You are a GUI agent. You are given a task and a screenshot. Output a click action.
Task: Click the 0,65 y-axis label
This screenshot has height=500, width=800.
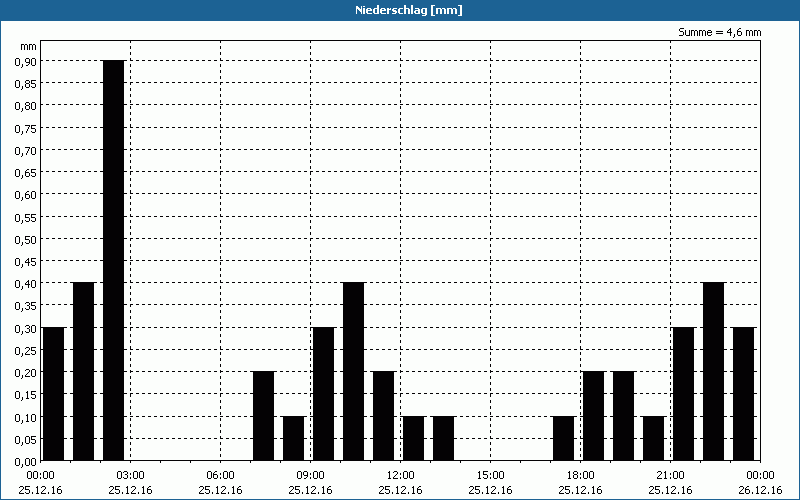point(26,173)
